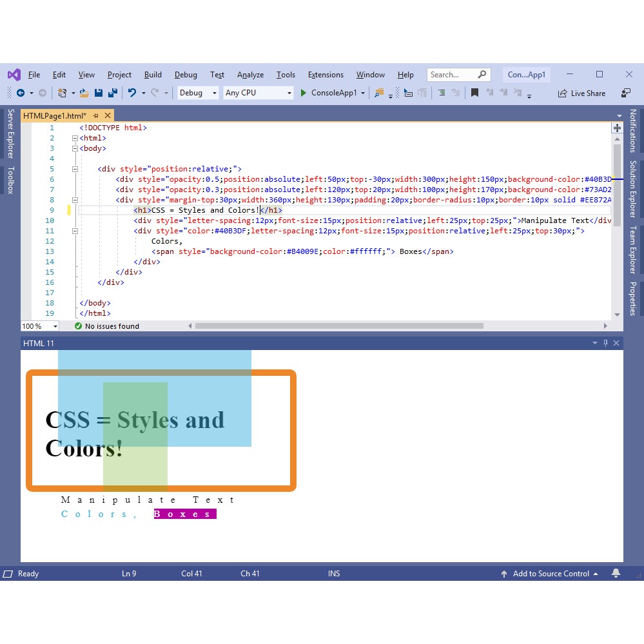Click the feedback icon beside Live Share
Image resolution: width=644 pixels, height=644 pixels.
[x=625, y=93]
